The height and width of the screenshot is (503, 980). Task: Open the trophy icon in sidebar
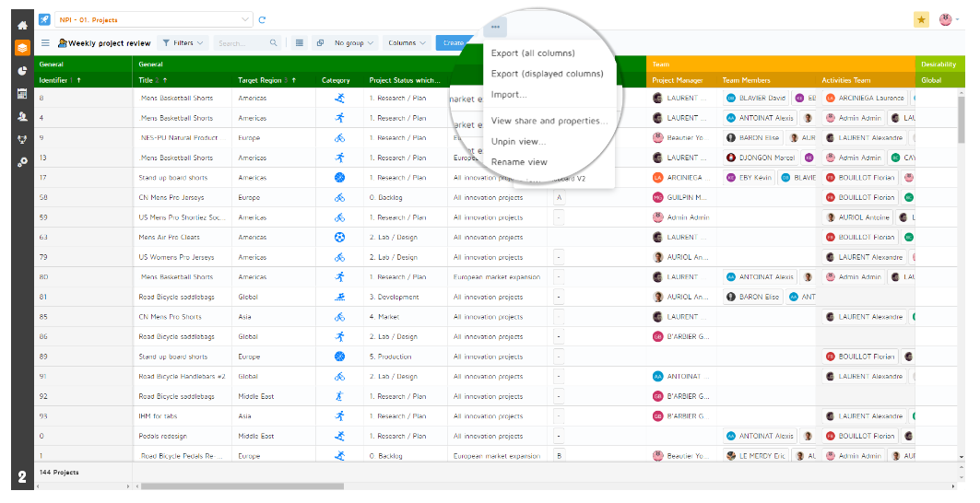coord(22,140)
